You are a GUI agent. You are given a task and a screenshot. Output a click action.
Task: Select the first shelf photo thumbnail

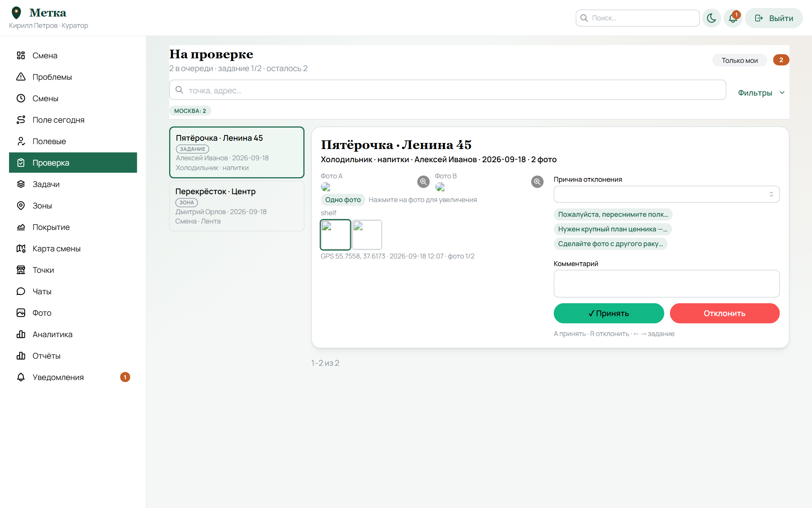pos(336,235)
